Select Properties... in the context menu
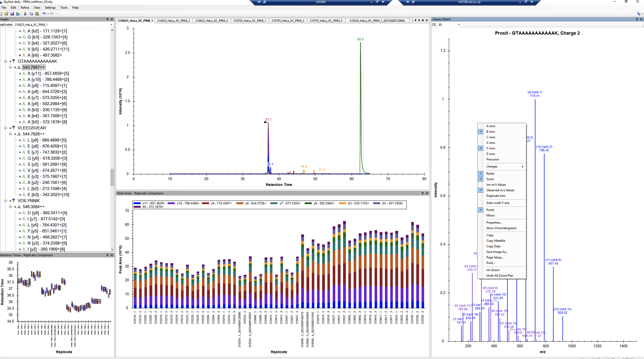 [494, 222]
